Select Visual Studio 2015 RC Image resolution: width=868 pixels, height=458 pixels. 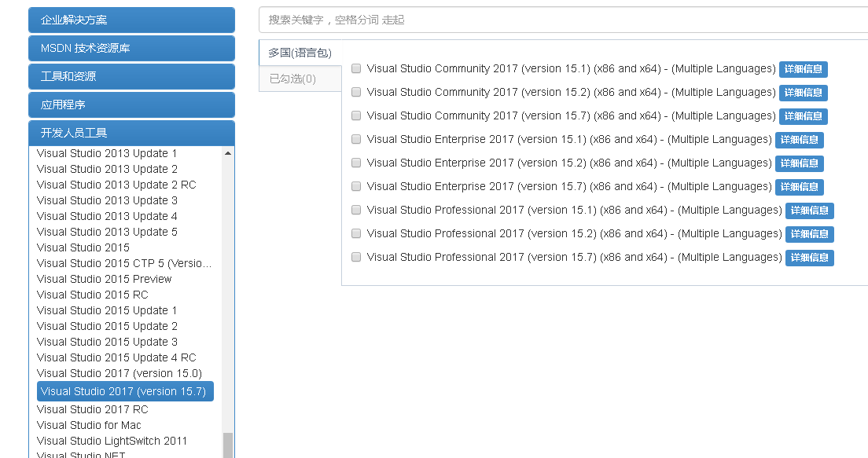pyautogui.click(x=93, y=295)
